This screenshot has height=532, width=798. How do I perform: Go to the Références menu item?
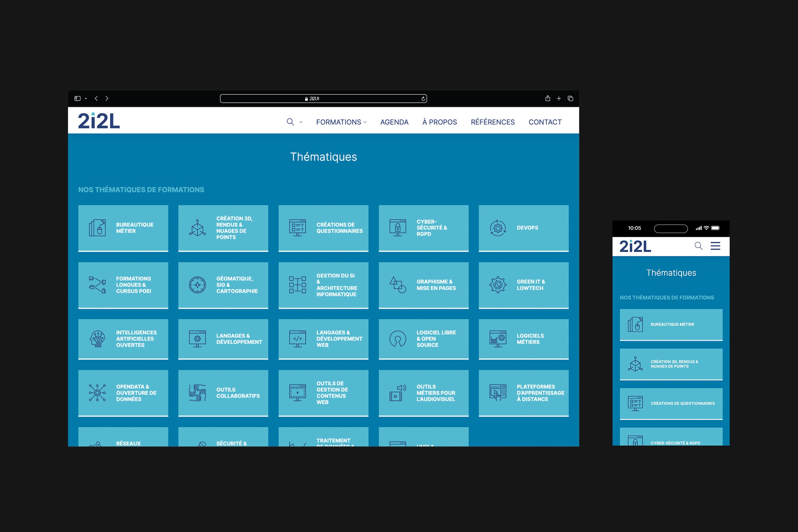pyautogui.click(x=492, y=122)
